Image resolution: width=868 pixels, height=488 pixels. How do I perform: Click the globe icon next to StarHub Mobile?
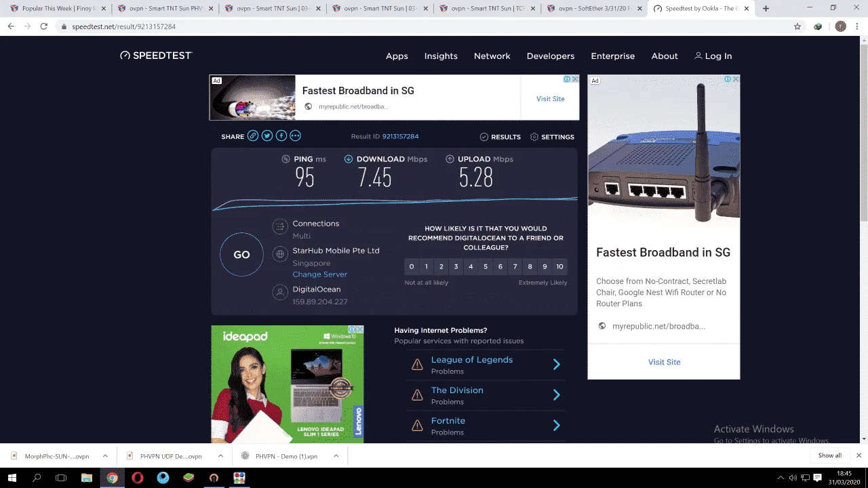click(x=279, y=254)
